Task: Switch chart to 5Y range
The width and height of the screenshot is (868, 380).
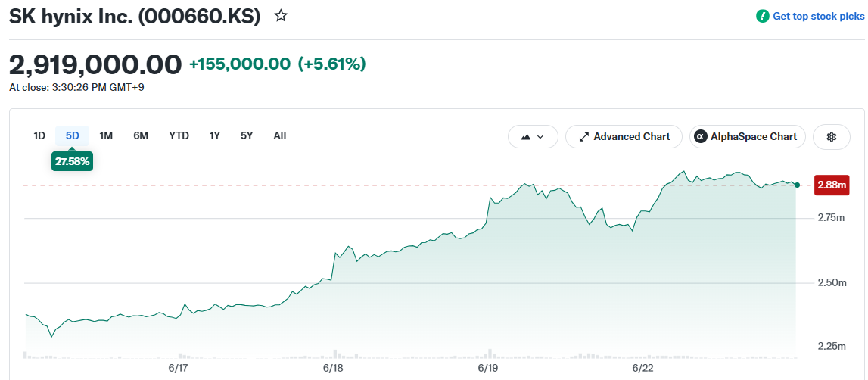Action: (247, 135)
